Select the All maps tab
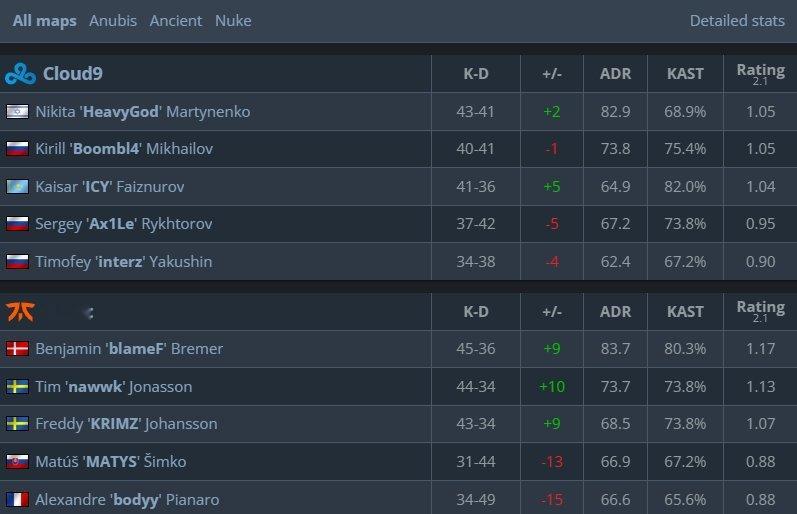This screenshot has width=797, height=514. click(45, 21)
